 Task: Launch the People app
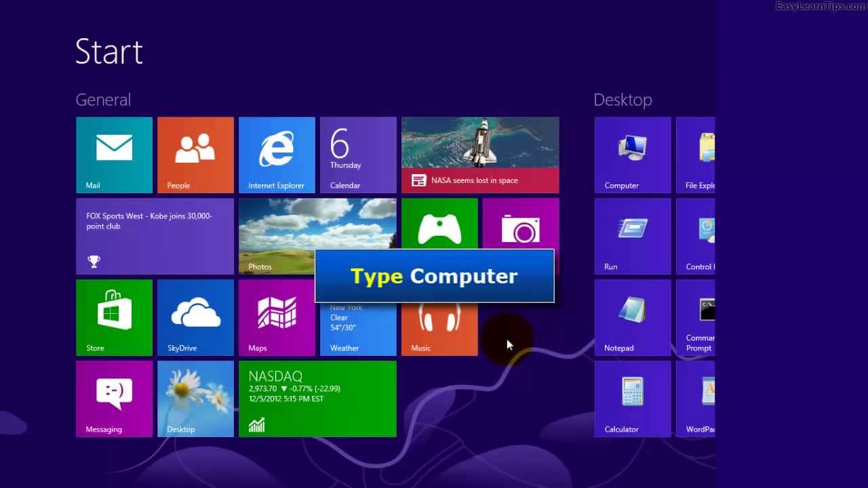[x=195, y=155]
